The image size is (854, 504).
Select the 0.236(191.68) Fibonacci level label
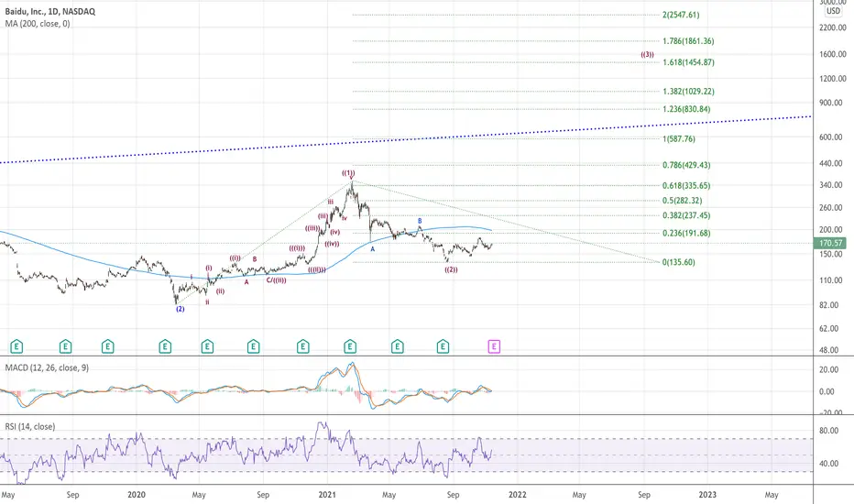[x=686, y=233]
